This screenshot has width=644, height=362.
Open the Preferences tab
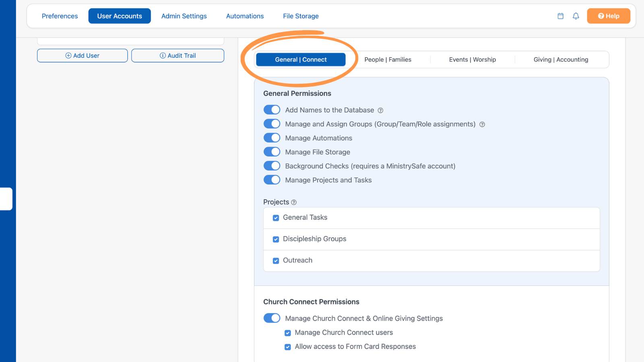60,16
